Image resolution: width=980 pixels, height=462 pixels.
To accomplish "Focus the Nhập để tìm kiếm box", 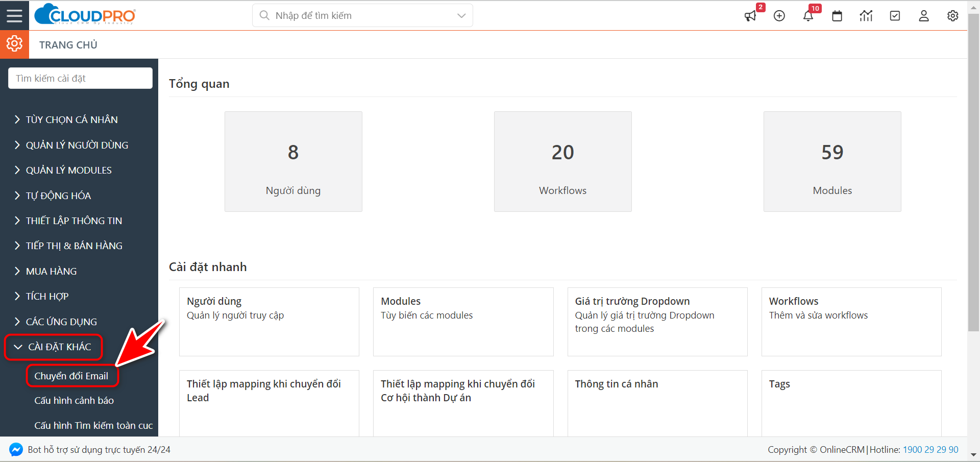I will pos(362,15).
